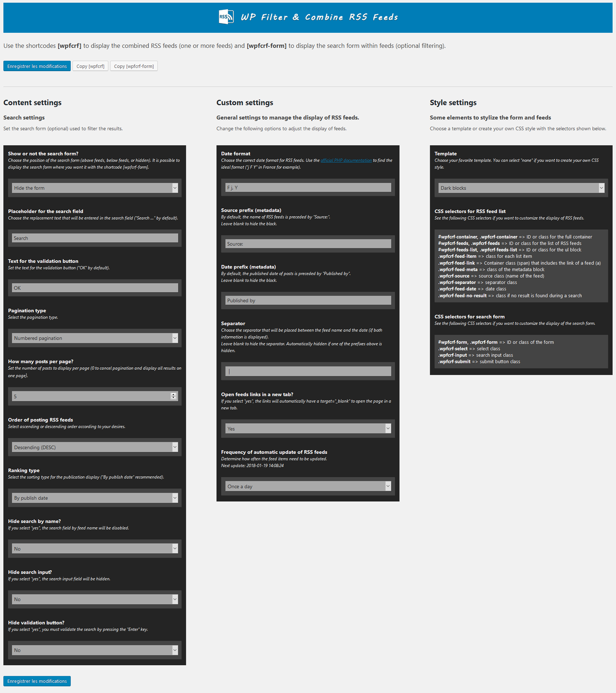Click 'CSS selectors for RSS feed list' label

pos(470,211)
